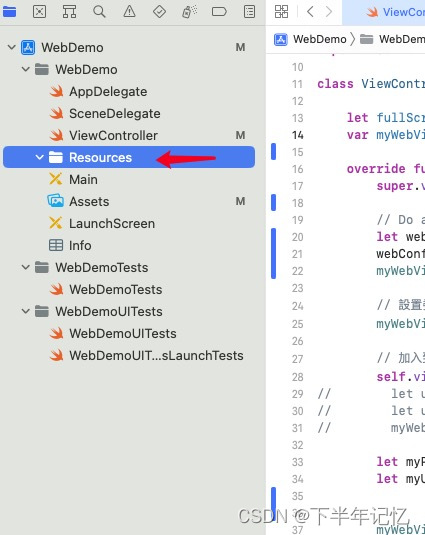The height and width of the screenshot is (535, 425).
Task: Click webConf text on line 21
Action: tap(400, 254)
